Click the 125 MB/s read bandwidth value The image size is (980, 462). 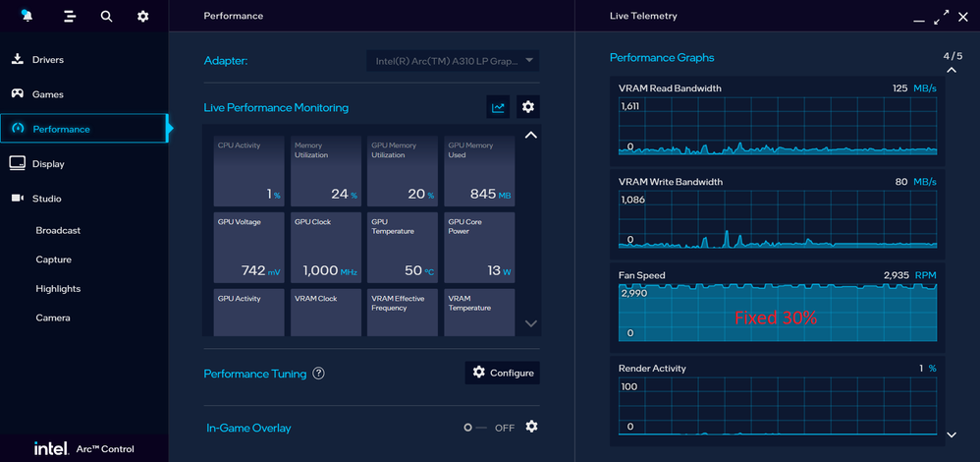[x=914, y=88]
